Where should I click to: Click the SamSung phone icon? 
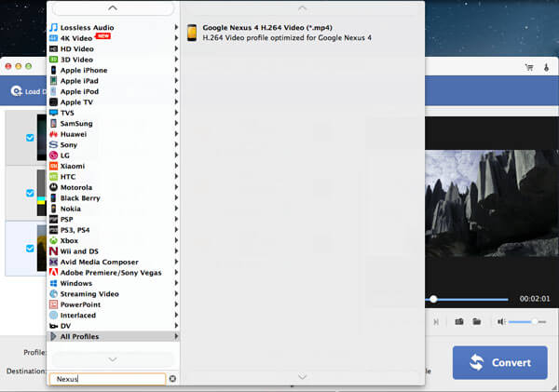pyautogui.click(x=53, y=123)
